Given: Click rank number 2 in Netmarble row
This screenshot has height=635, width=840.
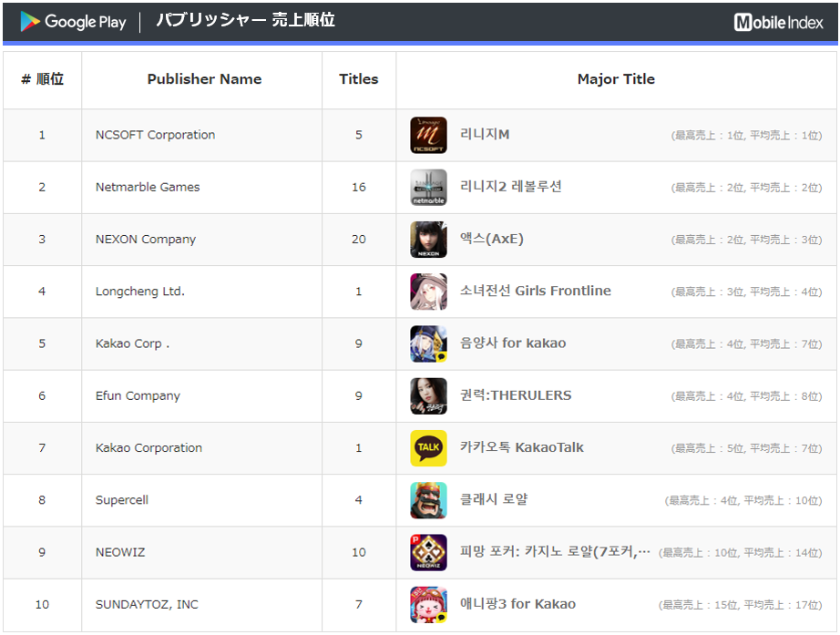Looking at the screenshot, I should pyautogui.click(x=42, y=187).
